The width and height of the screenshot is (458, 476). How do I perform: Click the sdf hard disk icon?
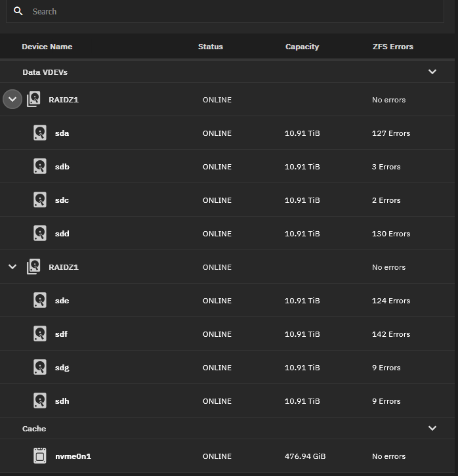click(40, 334)
